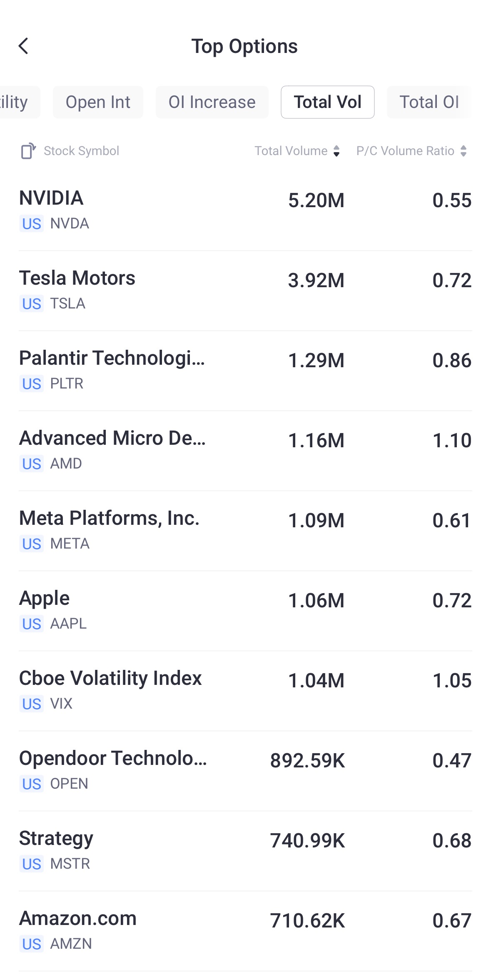Open Opendoor Technologies OPEN entry

[245, 770]
